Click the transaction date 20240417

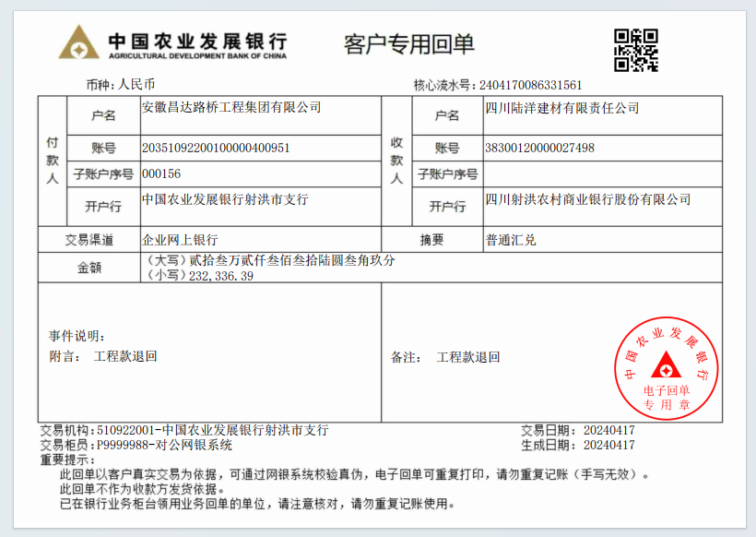point(608,430)
